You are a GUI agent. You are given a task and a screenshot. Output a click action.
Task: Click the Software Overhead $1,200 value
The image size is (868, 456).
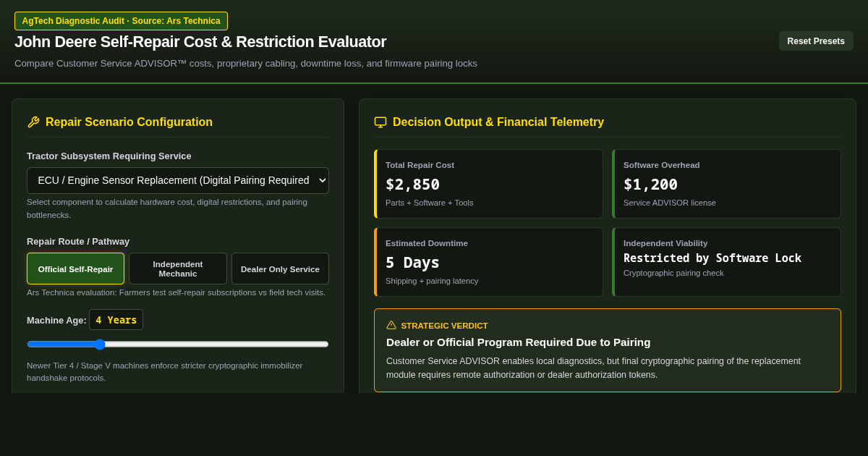(650, 185)
